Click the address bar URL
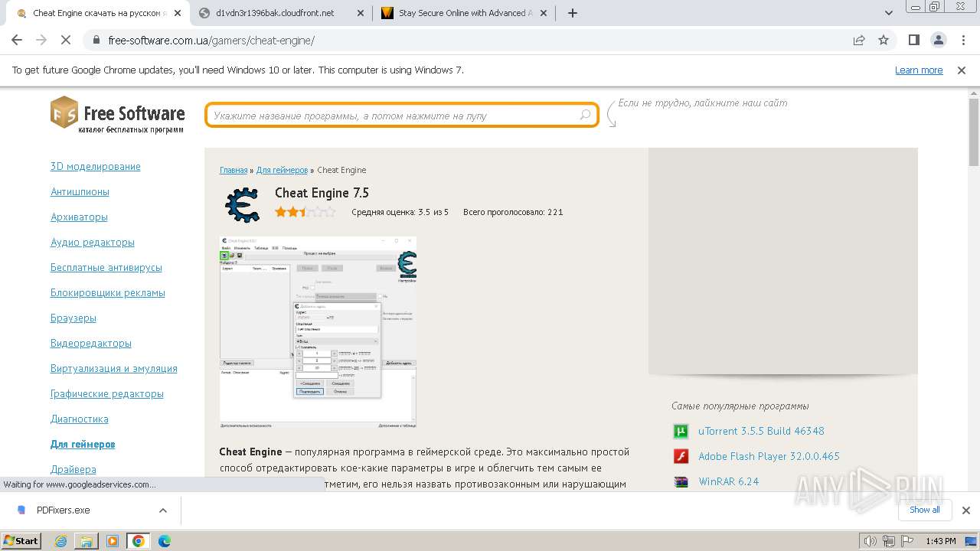 (211, 41)
